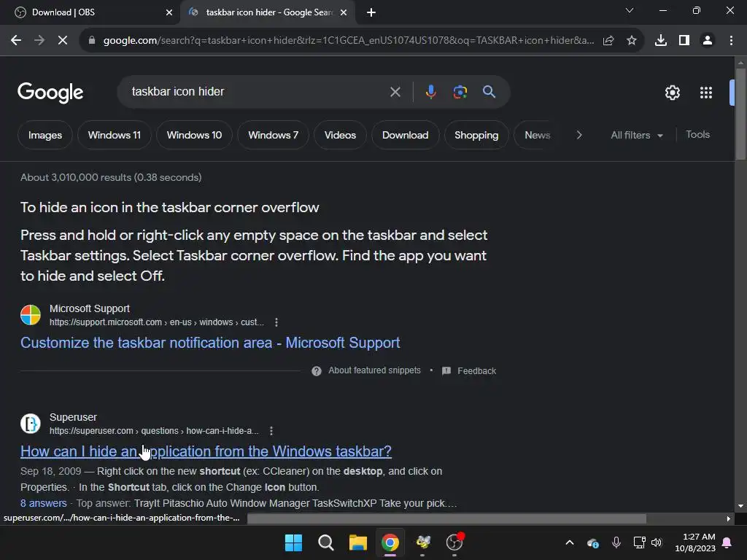Open Chrome downloads icon
This screenshot has width=747, height=560.
(661, 41)
